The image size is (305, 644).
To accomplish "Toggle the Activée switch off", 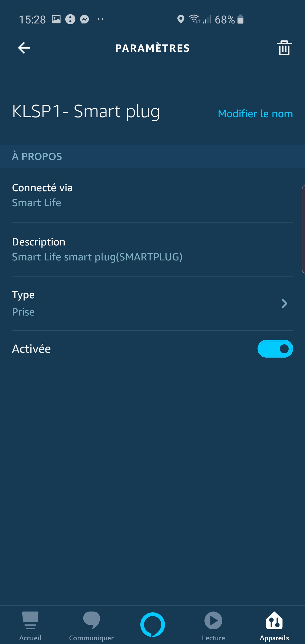I will tap(275, 349).
